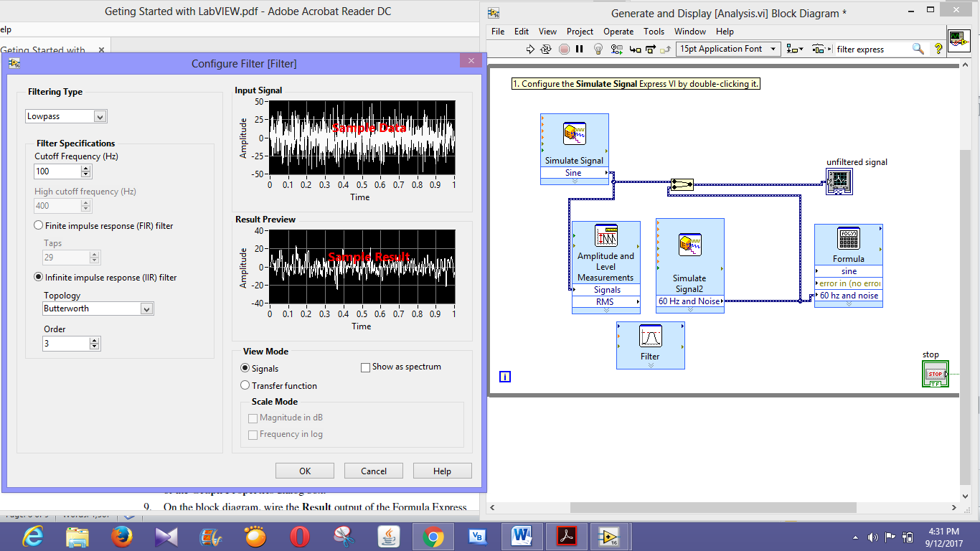This screenshot has height=551, width=980.
Task: Switch to the Geting Started with tab
Action: (43, 49)
